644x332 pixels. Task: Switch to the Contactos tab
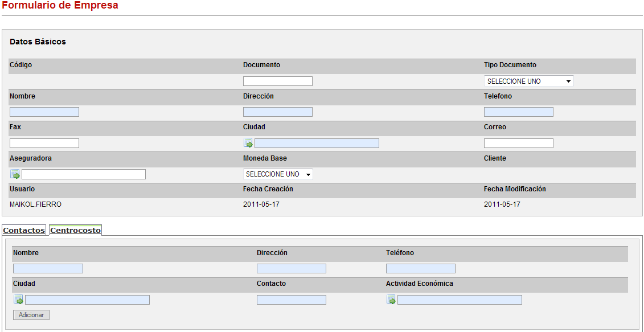[x=24, y=231]
